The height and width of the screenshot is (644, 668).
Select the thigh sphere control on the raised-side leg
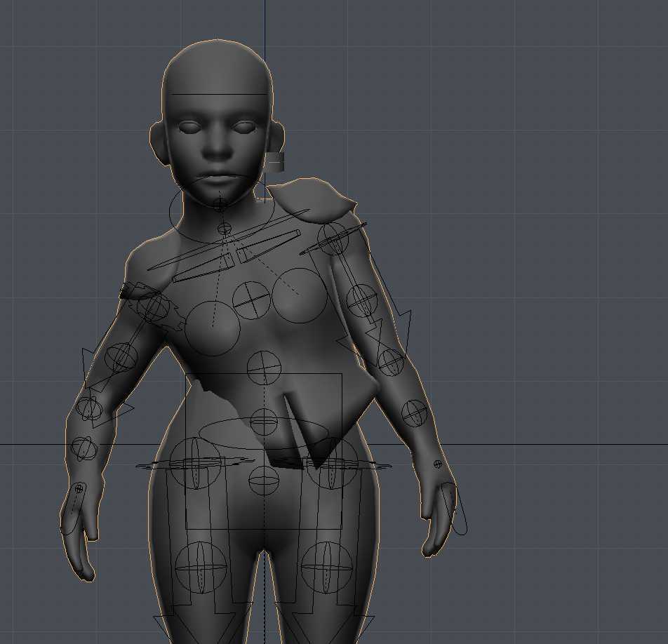point(327,568)
